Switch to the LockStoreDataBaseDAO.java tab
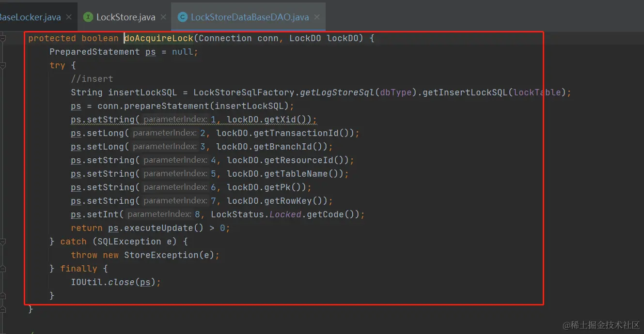The image size is (644, 334). [x=250, y=17]
